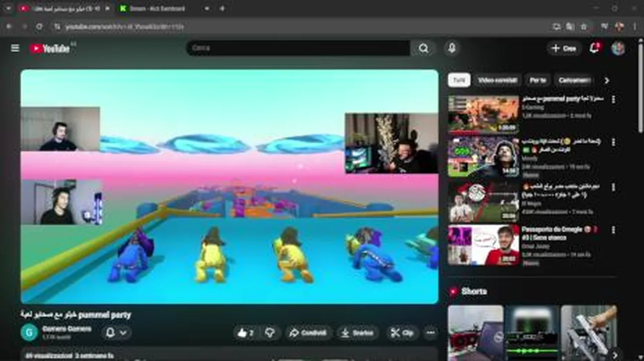Show next Shorts with arrow
This screenshot has width=644, height=361.
[615, 354]
